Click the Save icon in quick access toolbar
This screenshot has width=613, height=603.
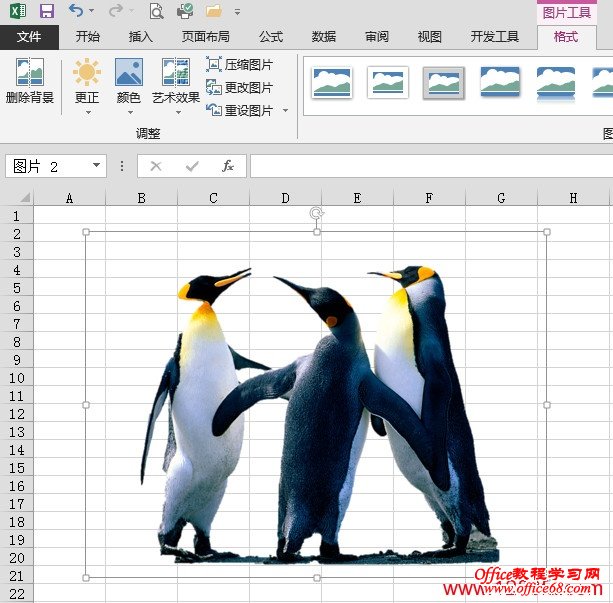coord(46,11)
